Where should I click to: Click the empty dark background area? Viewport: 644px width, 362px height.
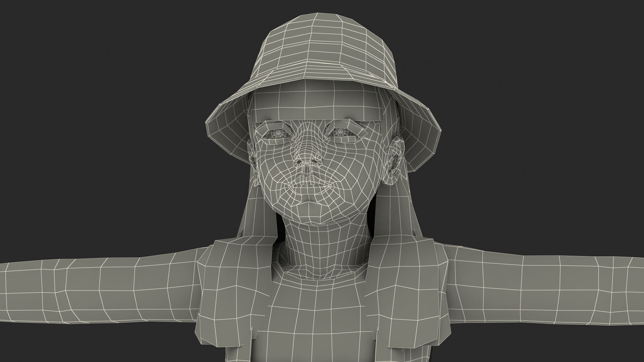(x=101, y=101)
